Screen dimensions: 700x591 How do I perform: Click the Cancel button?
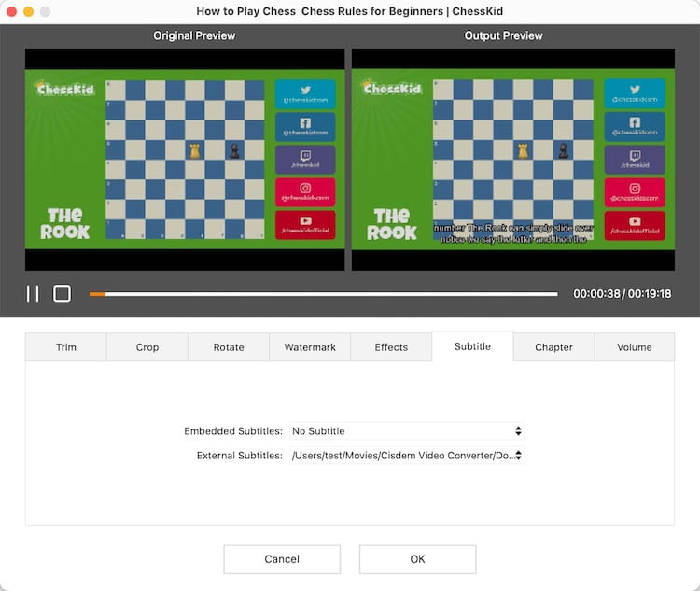pos(282,559)
